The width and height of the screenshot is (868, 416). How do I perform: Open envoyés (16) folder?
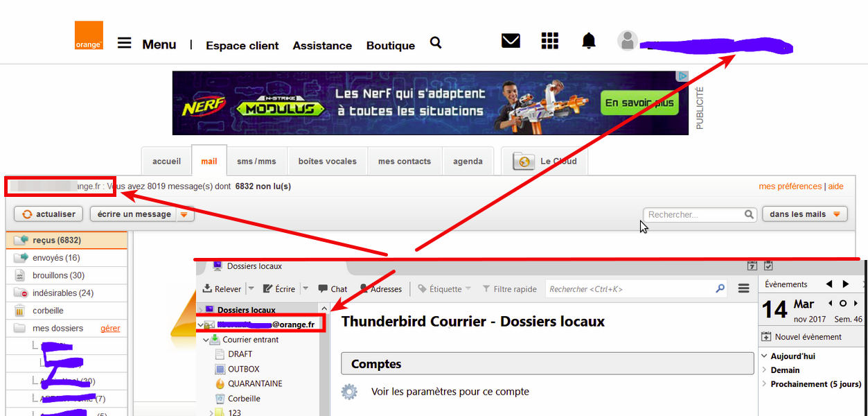pos(67,258)
